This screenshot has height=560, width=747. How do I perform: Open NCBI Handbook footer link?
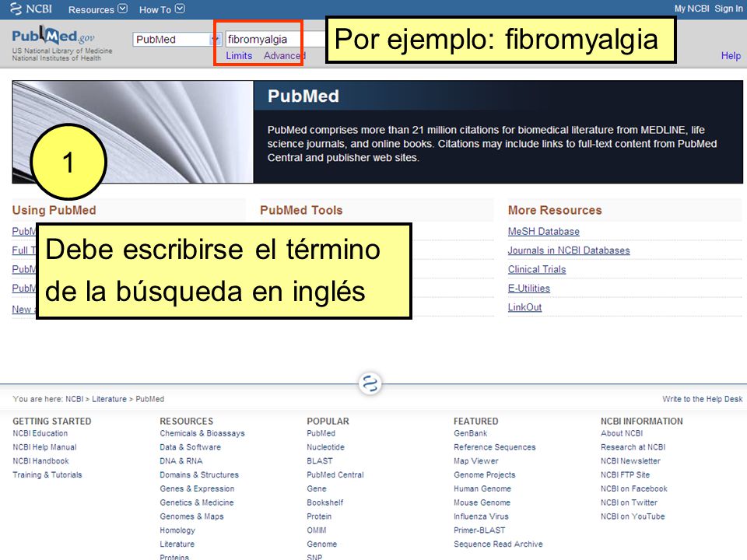pos(40,461)
